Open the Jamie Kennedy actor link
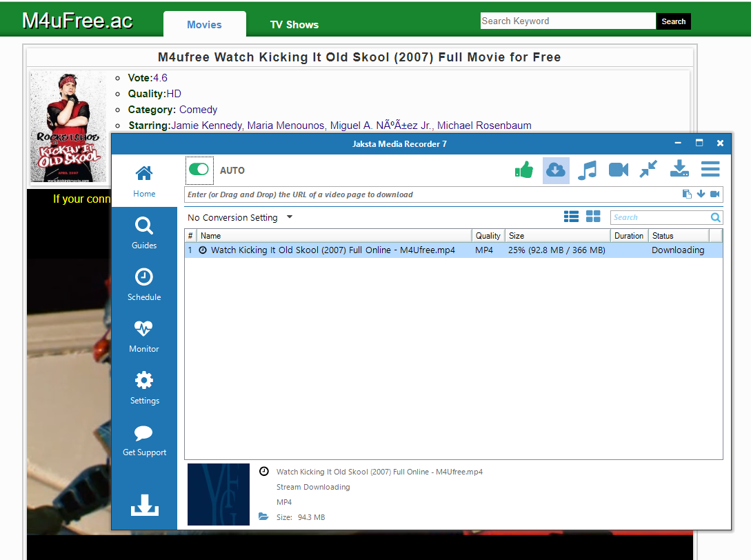This screenshot has height=560, width=751. (206, 126)
